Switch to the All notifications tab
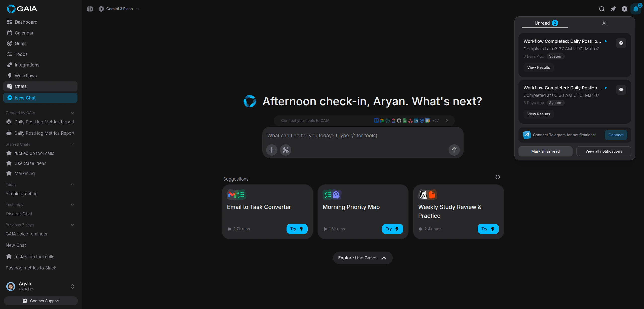The height and width of the screenshot is (309, 644). [605, 23]
